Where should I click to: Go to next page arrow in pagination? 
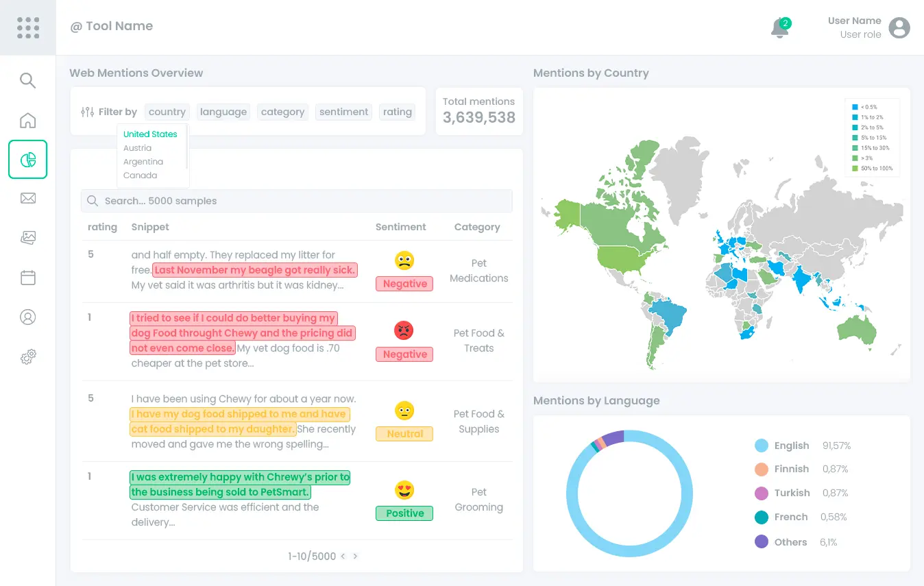355,557
